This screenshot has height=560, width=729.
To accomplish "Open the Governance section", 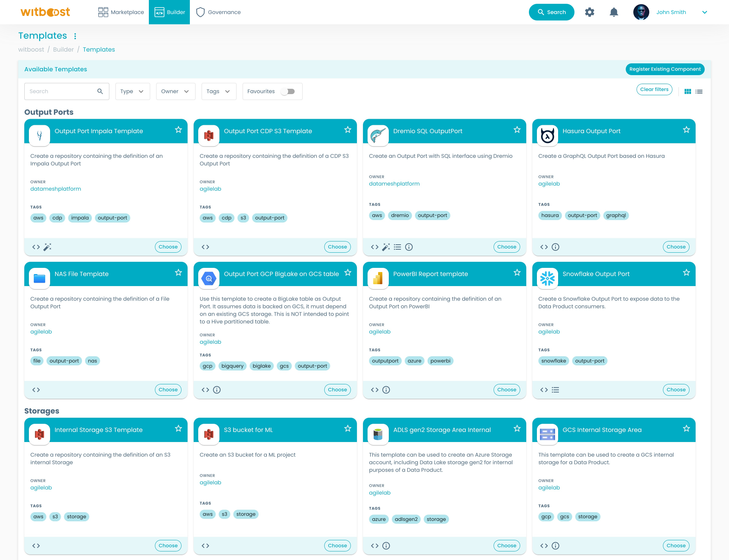I will [218, 12].
